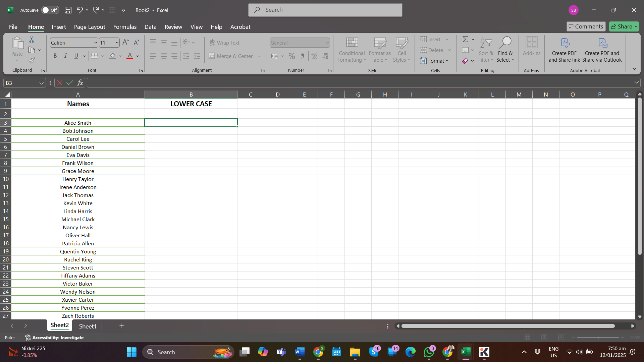Apply the red font color swatch
The height and width of the screenshot is (362, 644).
[x=130, y=56]
